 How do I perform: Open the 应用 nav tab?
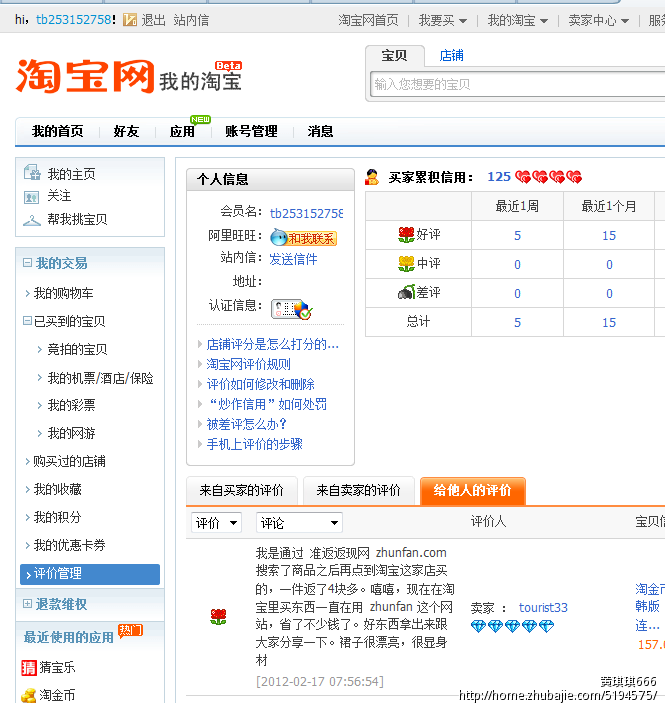(x=182, y=131)
